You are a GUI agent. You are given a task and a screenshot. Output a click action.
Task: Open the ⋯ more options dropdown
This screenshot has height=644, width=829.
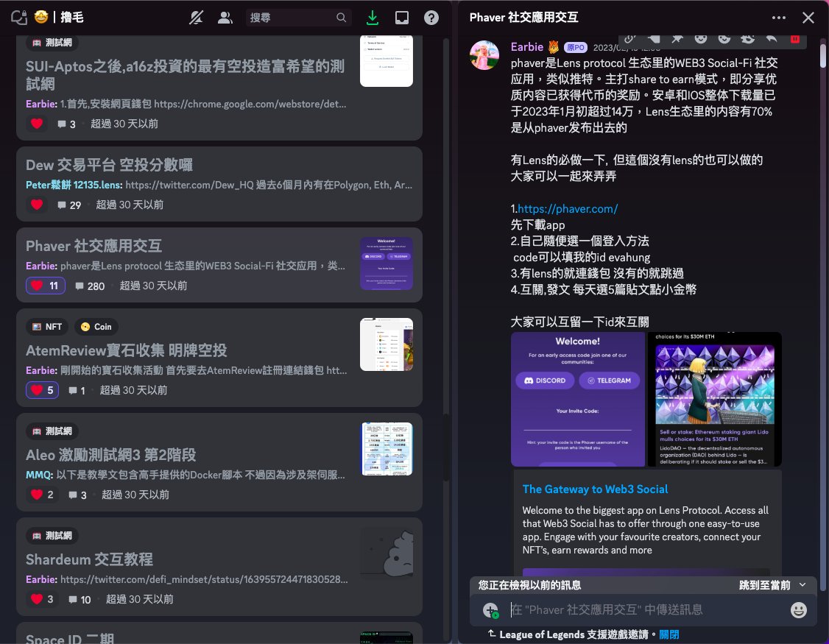click(x=778, y=16)
